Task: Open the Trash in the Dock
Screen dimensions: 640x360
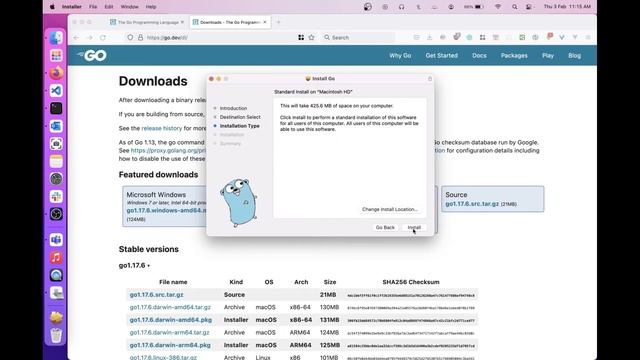Action: click(56, 336)
